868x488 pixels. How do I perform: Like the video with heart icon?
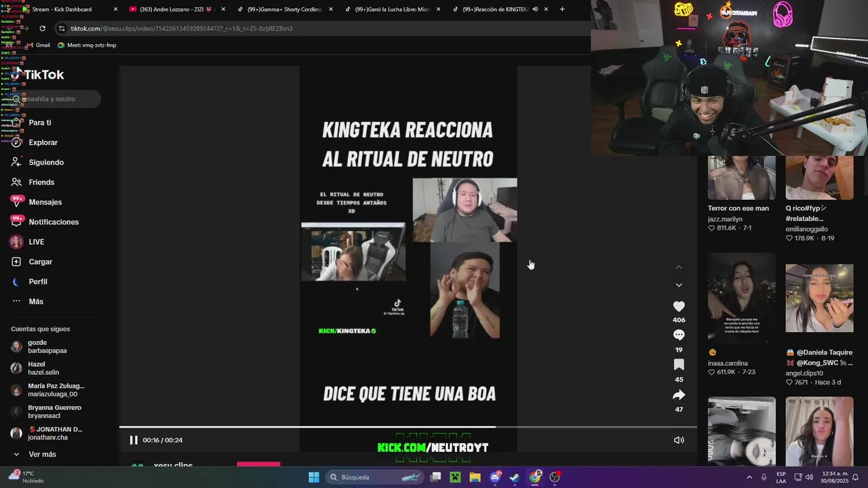coord(679,306)
